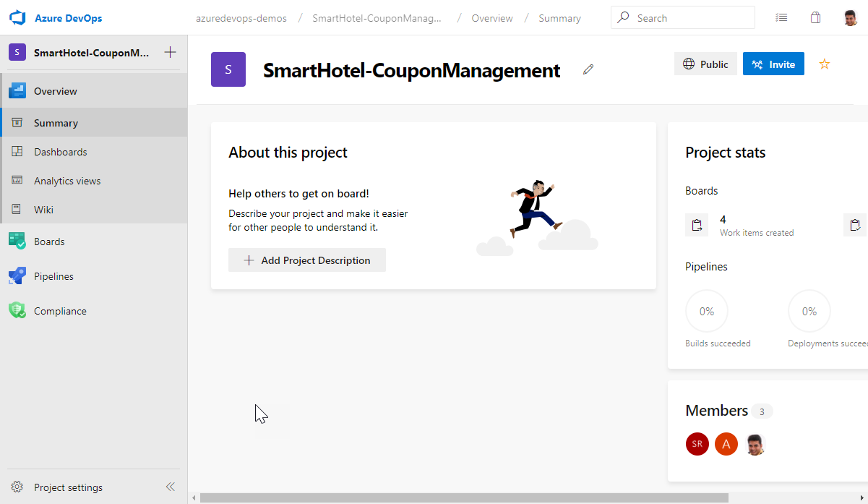The width and height of the screenshot is (868, 504).
Task: Click the left scrollbar arrow
Action: click(193, 497)
